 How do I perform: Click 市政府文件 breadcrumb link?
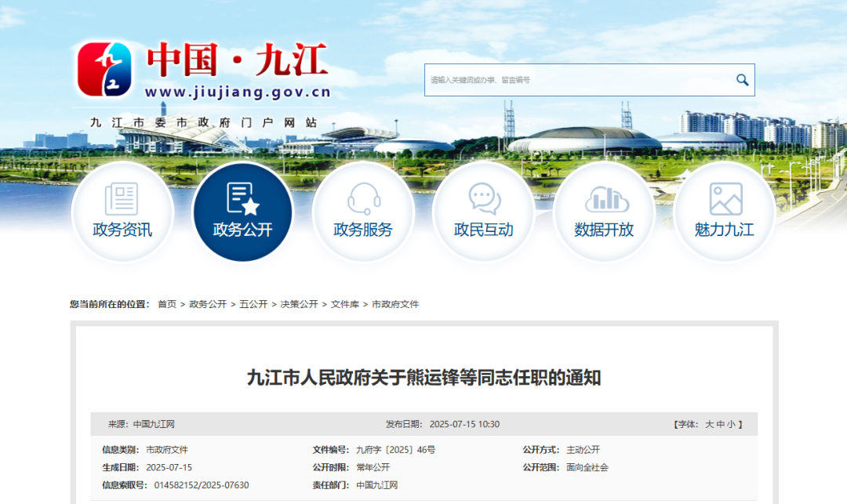click(x=395, y=304)
